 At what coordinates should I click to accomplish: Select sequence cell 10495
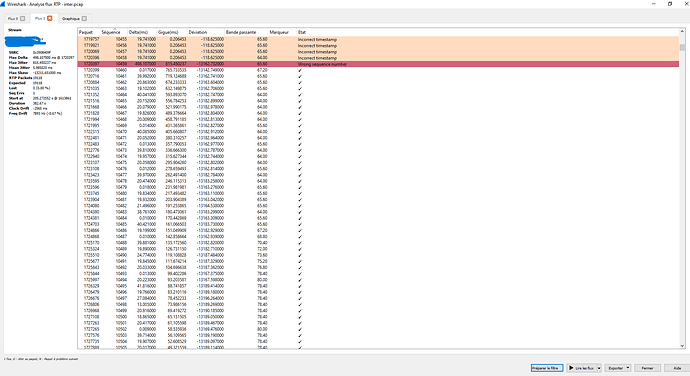click(121, 286)
